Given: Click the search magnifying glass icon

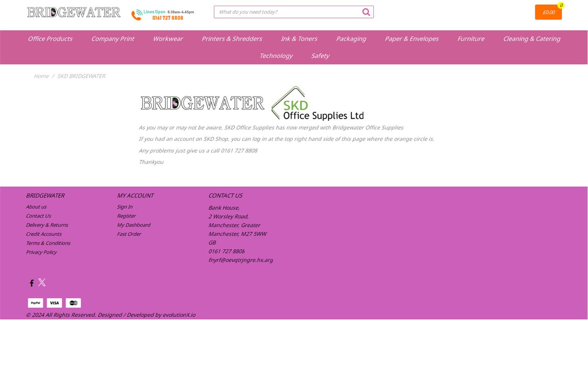Looking at the screenshot, I should coord(366,12).
